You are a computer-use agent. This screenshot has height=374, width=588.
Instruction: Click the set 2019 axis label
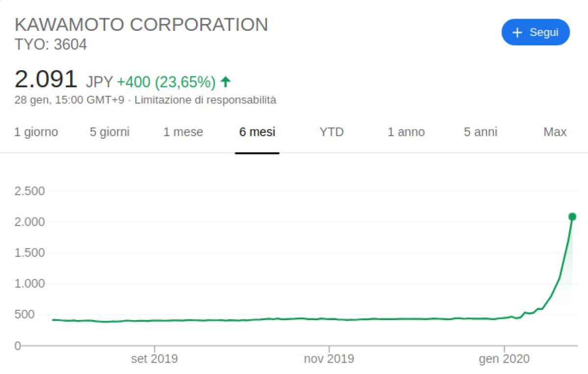(154, 359)
